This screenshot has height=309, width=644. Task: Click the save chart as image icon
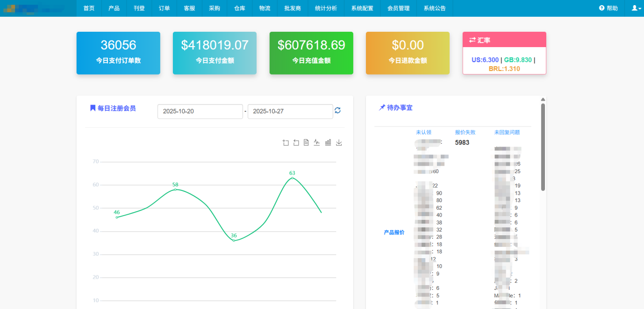[338, 142]
